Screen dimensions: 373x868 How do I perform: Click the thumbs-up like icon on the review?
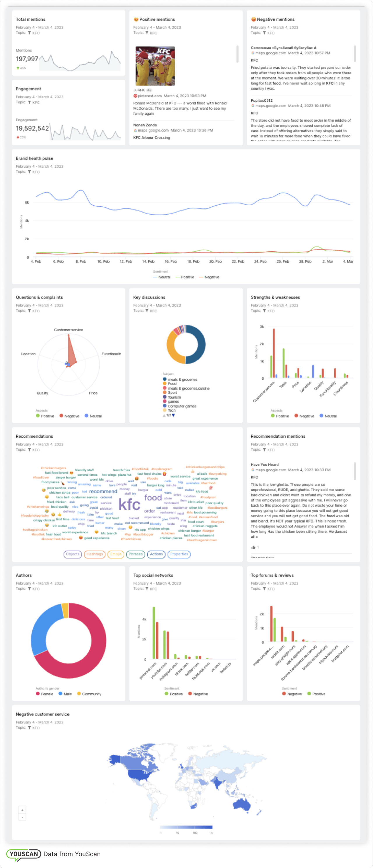253,547
